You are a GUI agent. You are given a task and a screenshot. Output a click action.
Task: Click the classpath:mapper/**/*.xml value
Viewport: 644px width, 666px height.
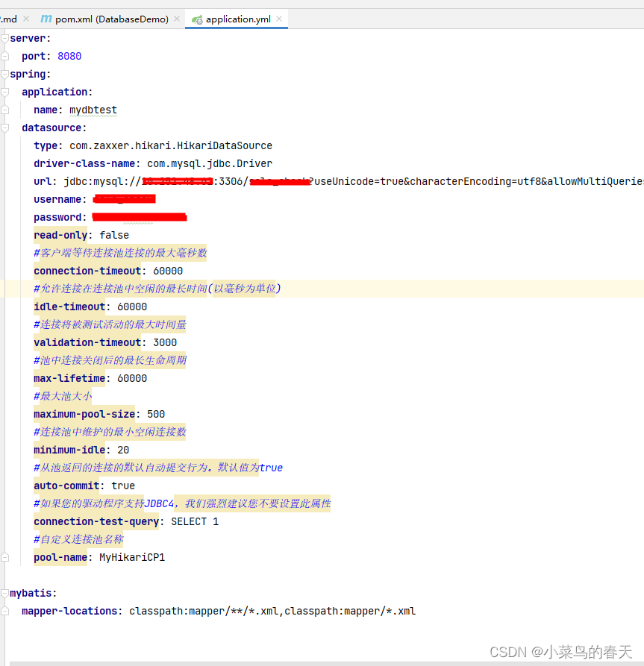click(x=204, y=611)
